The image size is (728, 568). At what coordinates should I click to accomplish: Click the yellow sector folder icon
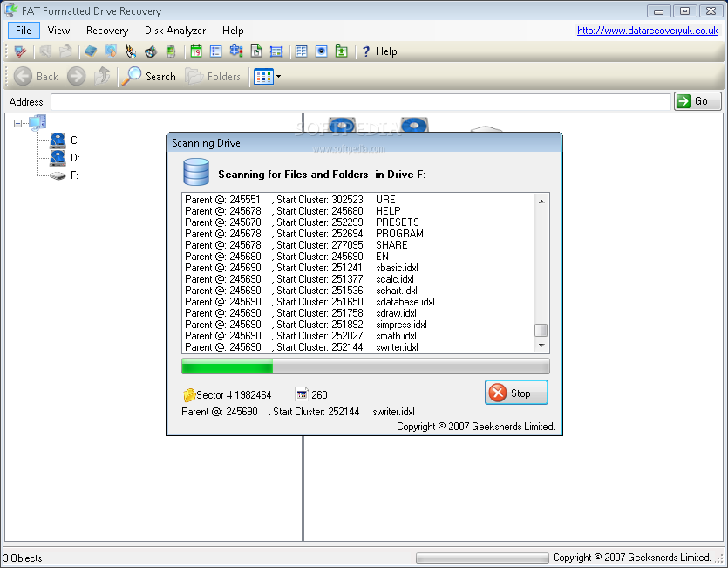tap(189, 395)
